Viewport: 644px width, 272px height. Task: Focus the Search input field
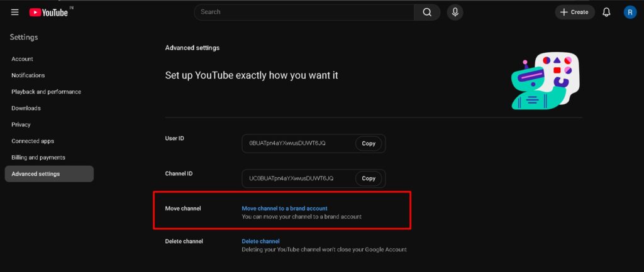(x=304, y=13)
